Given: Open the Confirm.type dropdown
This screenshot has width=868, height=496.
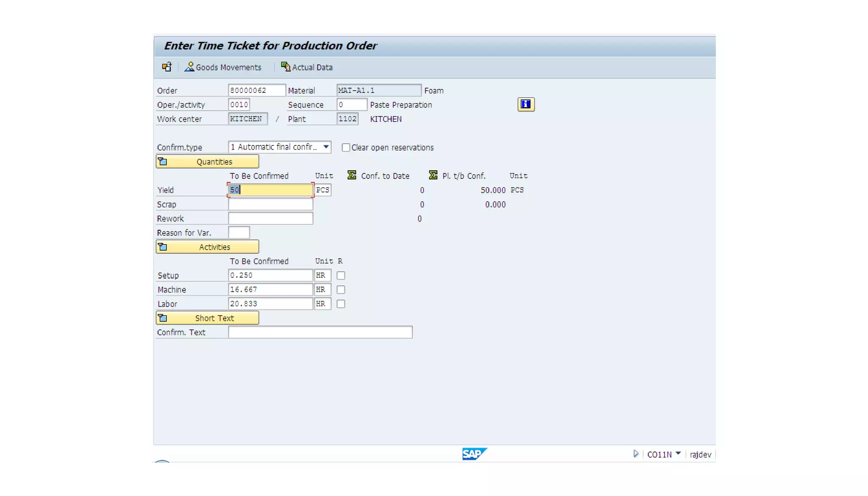Looking at the screenshot, I should 326,147.
